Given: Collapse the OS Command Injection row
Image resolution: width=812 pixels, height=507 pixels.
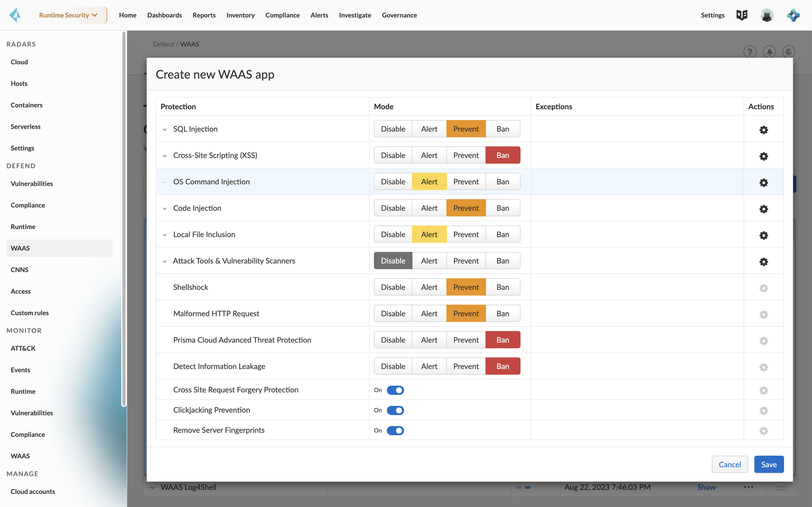Looking at the screenshot, I should click(164, 182).
